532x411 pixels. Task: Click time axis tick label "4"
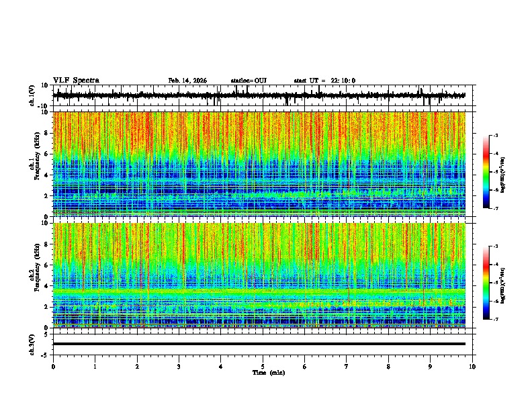pyautogui.click(x=221, y=367)
